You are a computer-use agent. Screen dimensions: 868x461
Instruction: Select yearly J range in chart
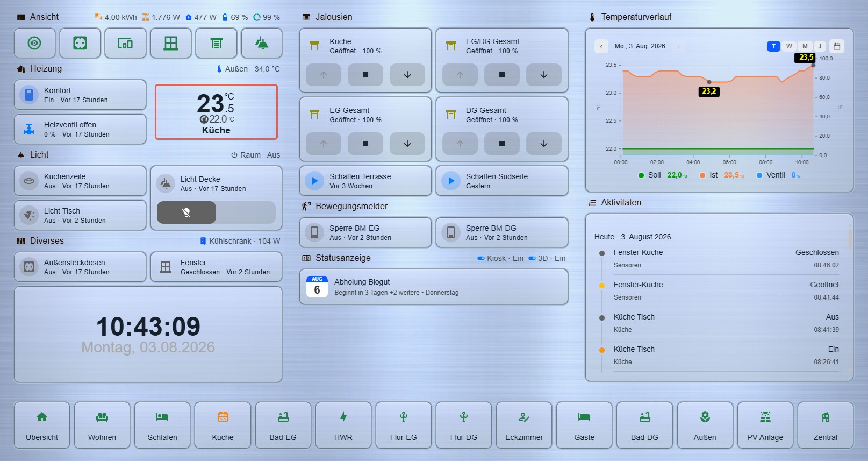point(820,46)
